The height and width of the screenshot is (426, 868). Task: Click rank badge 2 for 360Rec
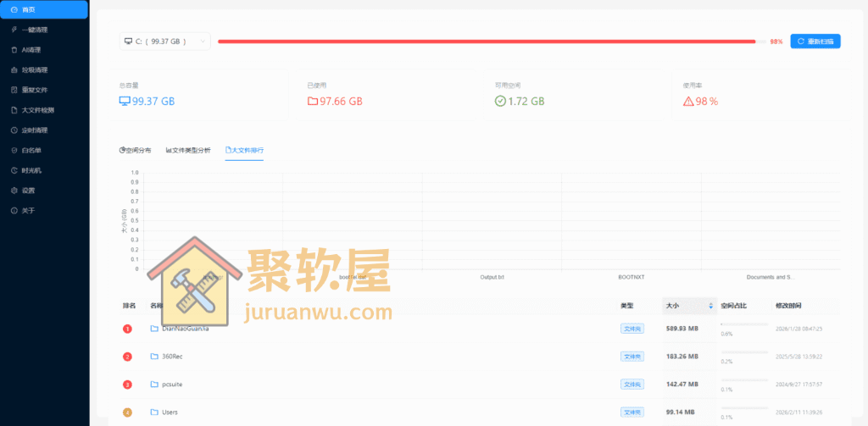(127, 357)
